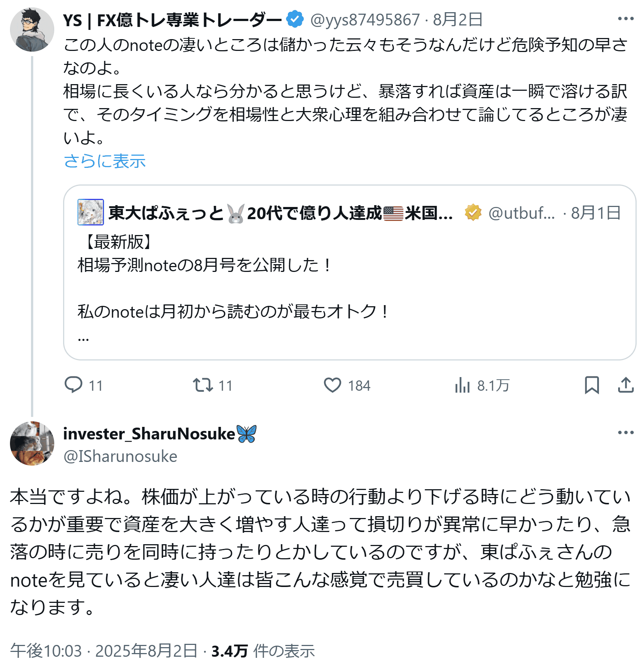Click the 8月2日 date on YS tweet
The height and width of the screenshot is (663, 644).
458,20
